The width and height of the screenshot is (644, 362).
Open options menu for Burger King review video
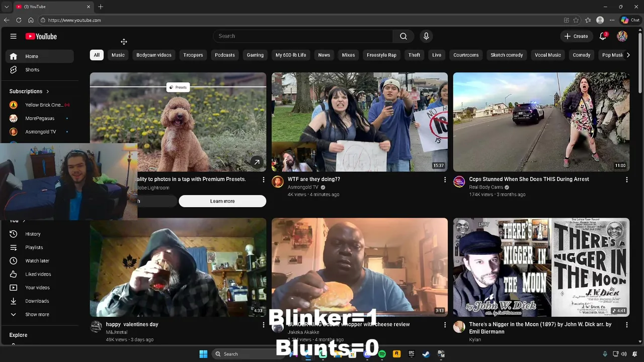[445, 325]
